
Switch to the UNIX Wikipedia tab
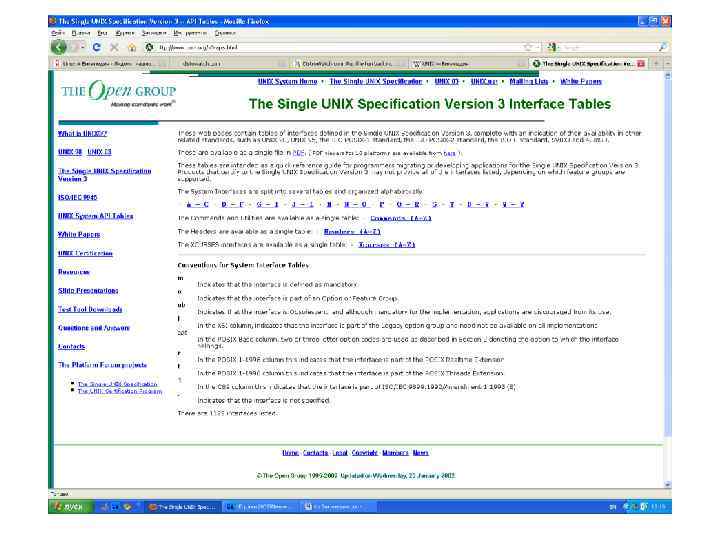coord(467,64)
